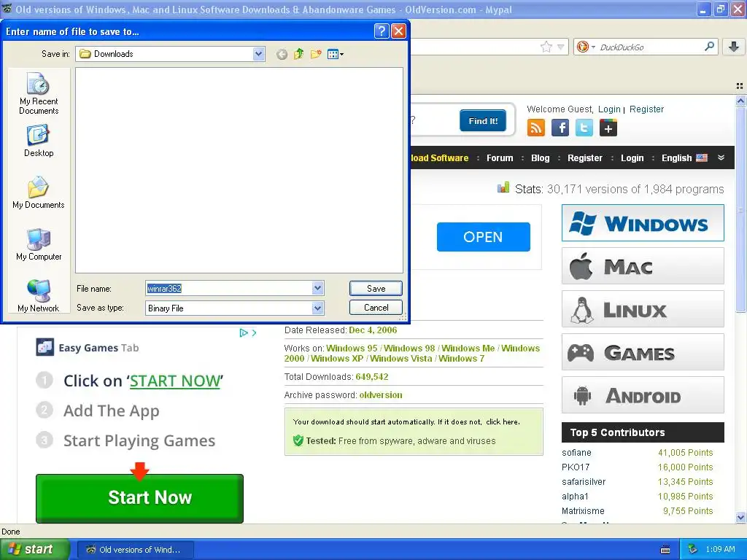Viewport: 747px width, 560px height.
Task: Go to Desktop location in save dialog
Action: click(x=39, y=141)
